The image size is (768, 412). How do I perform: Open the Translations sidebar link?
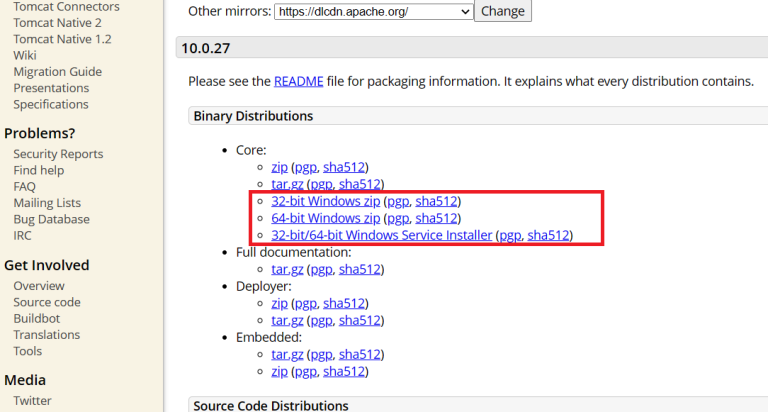[x=47, y=335]
